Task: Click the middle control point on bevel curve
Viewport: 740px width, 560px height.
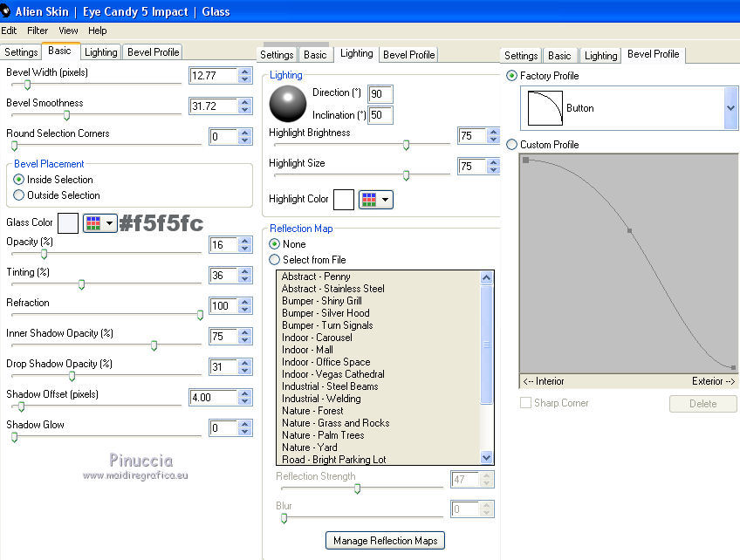Action: point(629,231)
